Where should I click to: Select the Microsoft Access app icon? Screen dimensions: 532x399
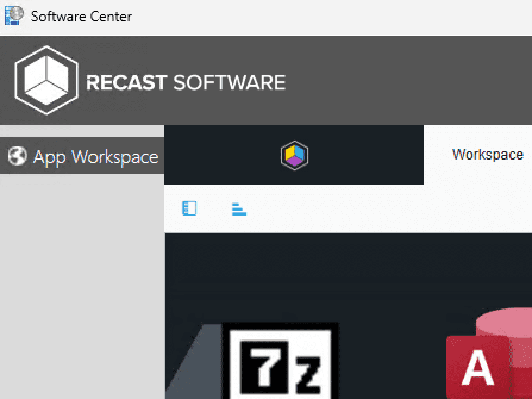click(x=480, y=368)
